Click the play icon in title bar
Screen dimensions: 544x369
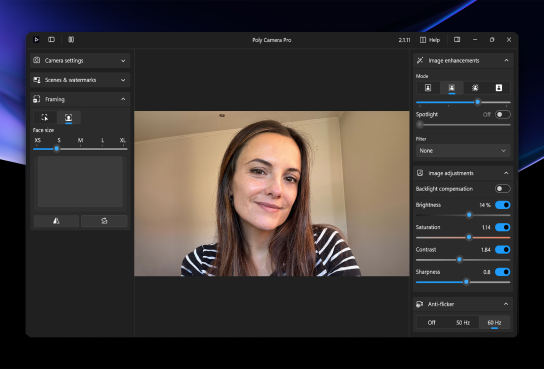(36, 40)
